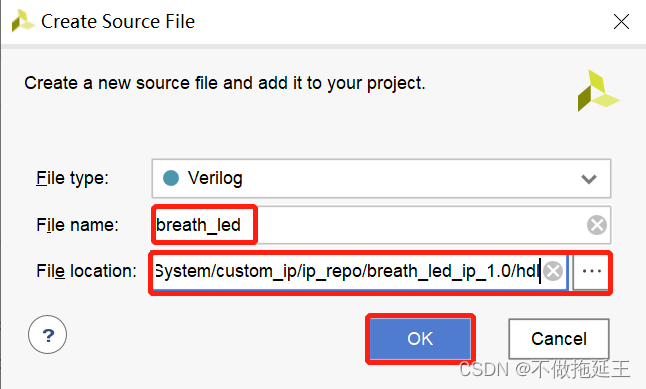Click the large Vivado logo beside description

pyautogui.click(x=598, y=90)
